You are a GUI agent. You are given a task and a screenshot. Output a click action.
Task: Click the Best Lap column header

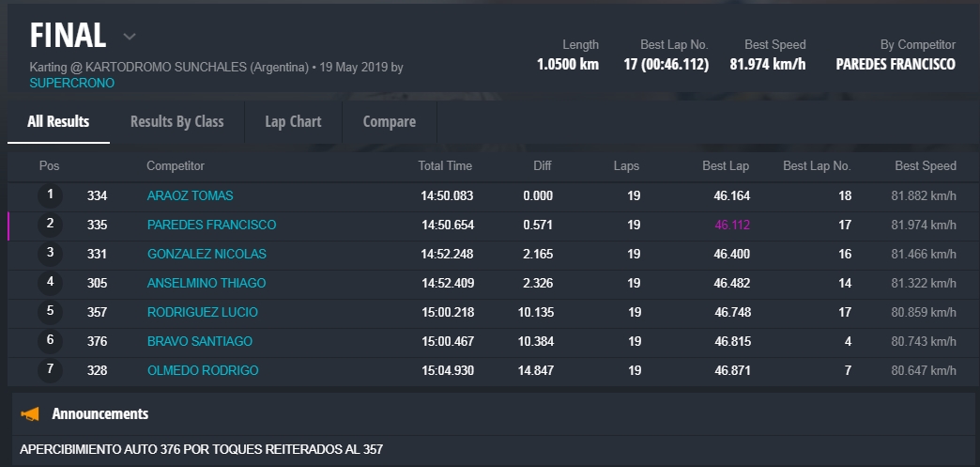click(726, 166)
